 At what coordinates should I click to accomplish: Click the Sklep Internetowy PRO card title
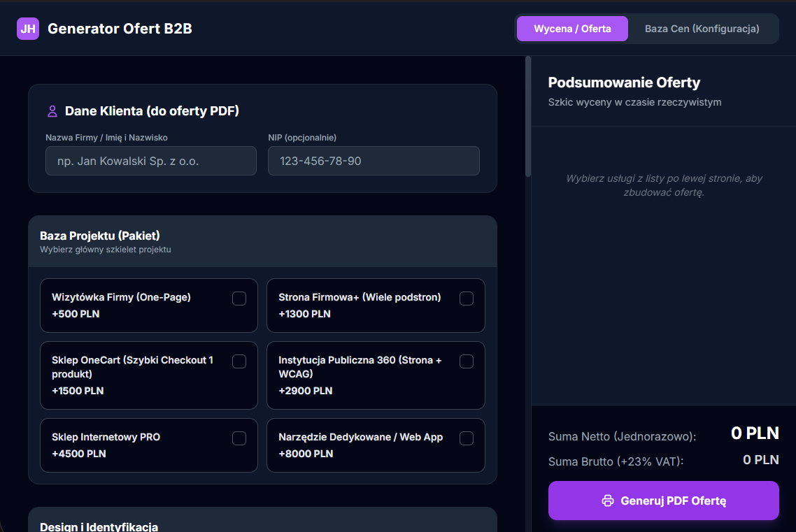coord(106,437)
